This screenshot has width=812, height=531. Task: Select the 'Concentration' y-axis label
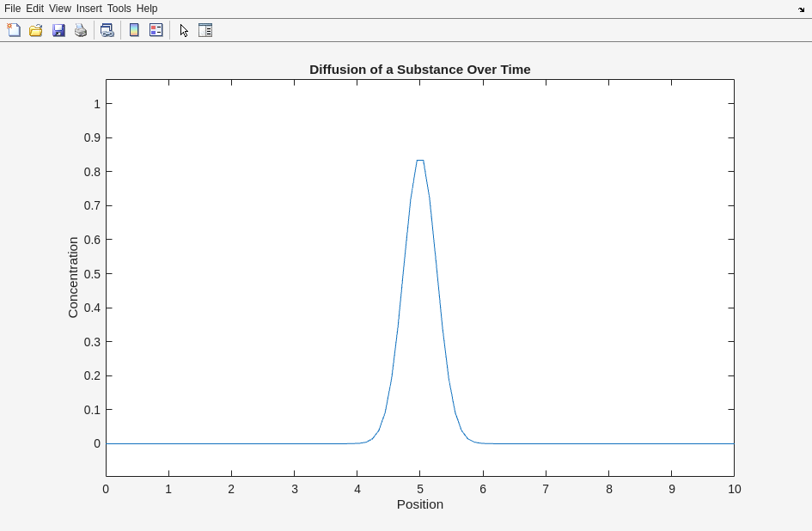point(73,277)
